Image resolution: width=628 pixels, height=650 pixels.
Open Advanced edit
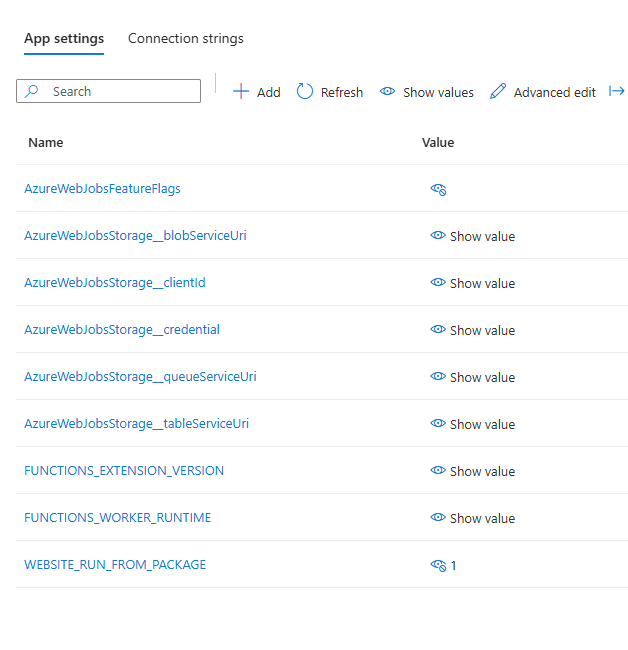(555, 92)
